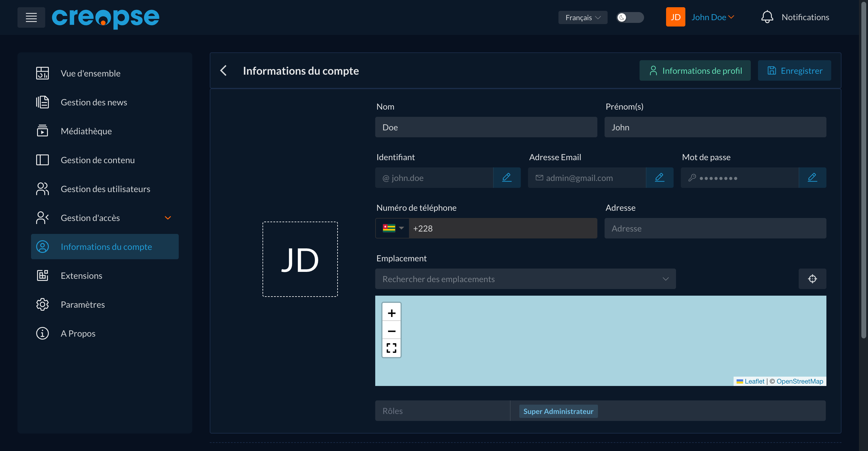This screenshot has width=868, height=451.
Task: Open Notifications bell icon
Action: coord(767,17)
